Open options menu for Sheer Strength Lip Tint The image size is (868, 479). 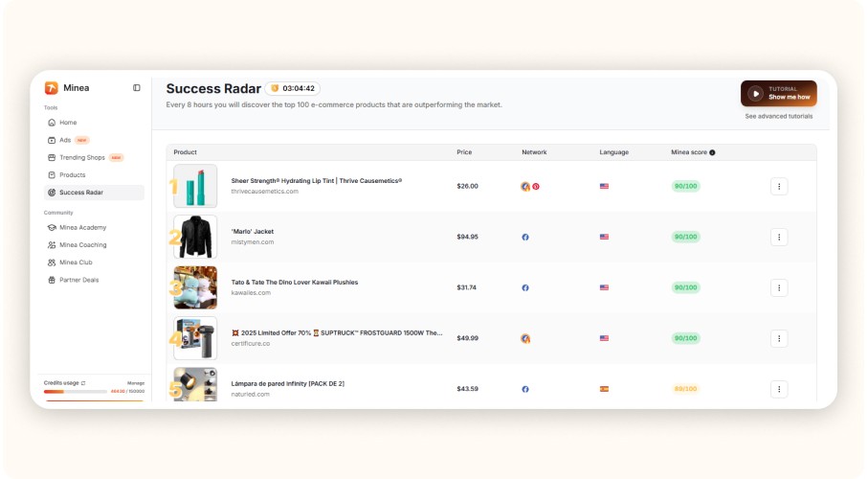(x=779, y=186)
